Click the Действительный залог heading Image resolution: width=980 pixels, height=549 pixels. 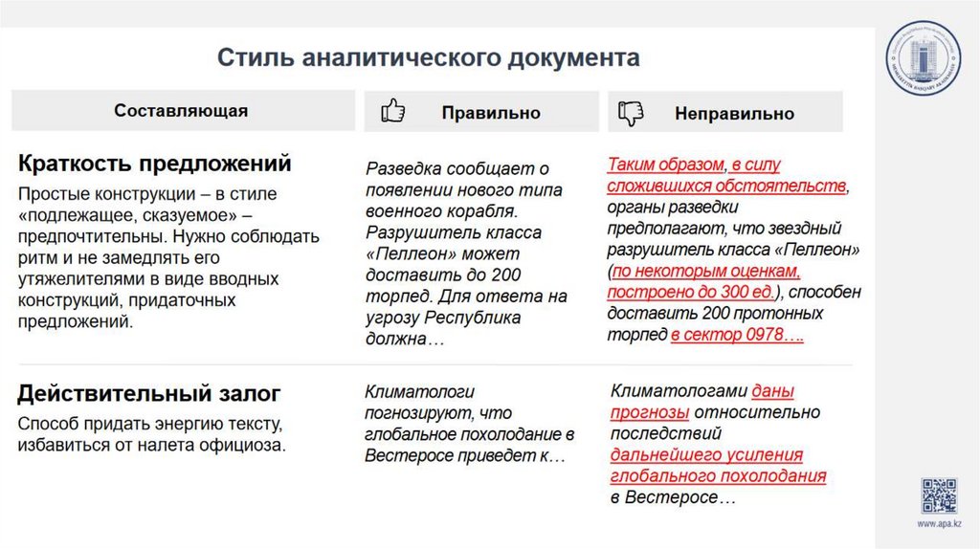coord(149,393)
